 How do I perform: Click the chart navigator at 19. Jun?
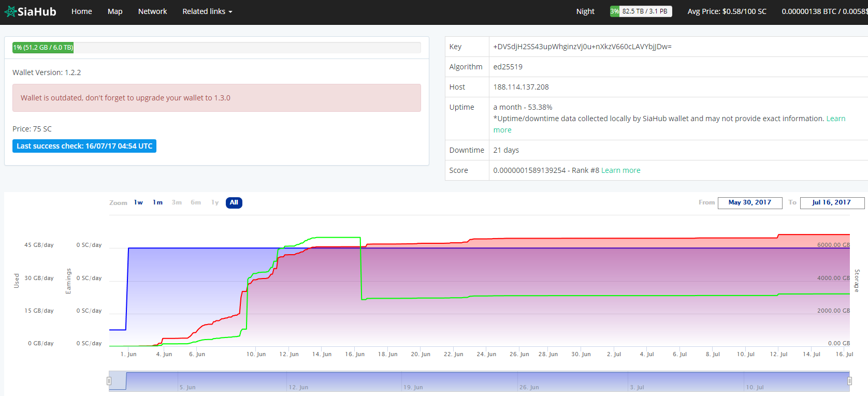(413, 387)
